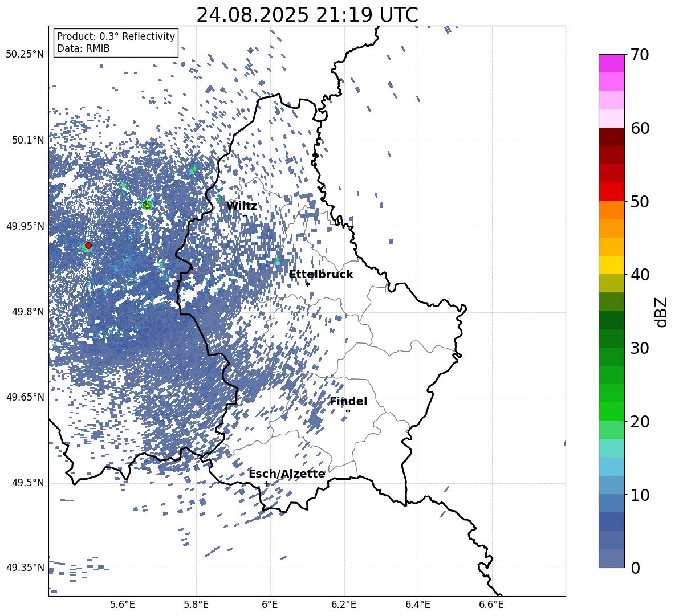The width and height of the screenshot is (675, 616).
Task: Click the Wiltz city label
Action: coord(242,206)
